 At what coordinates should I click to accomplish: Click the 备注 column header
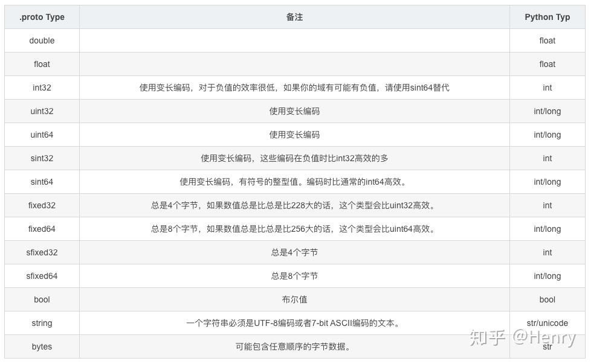coord(294,17)
